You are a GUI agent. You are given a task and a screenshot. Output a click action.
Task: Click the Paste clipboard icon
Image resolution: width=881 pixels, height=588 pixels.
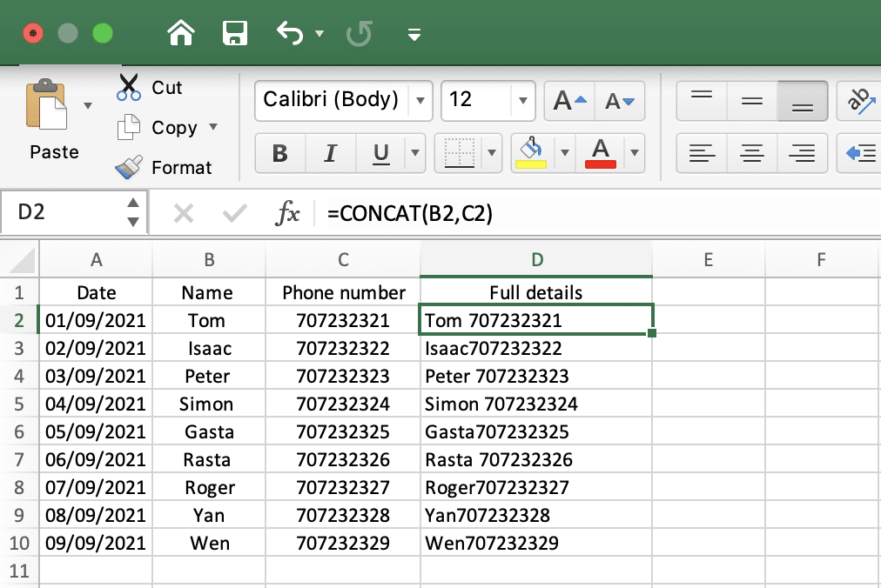click(x=46, y=104)
